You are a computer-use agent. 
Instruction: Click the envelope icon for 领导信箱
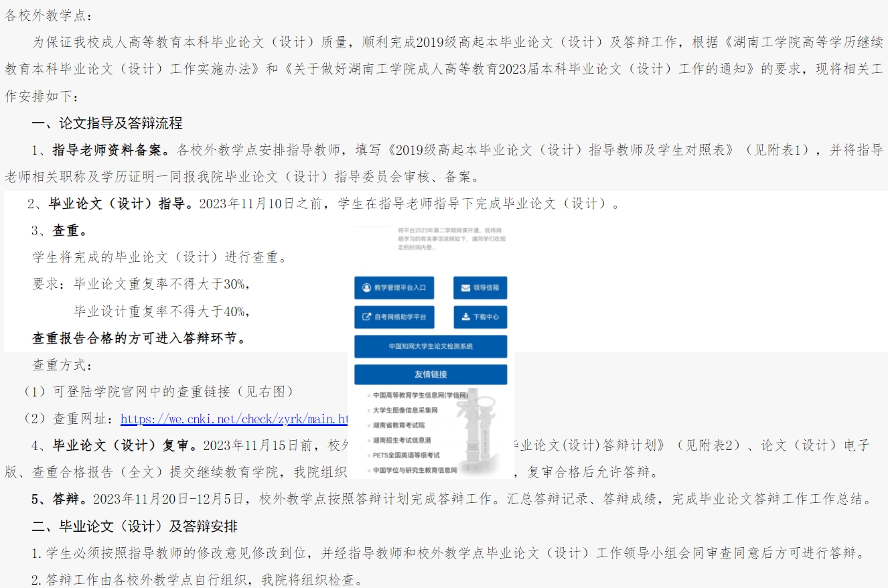click(465, 288)
